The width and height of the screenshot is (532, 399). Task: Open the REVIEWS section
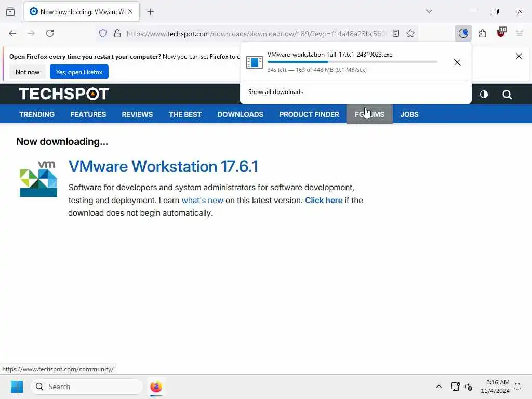pyautogui.click(x=137, y=114)
